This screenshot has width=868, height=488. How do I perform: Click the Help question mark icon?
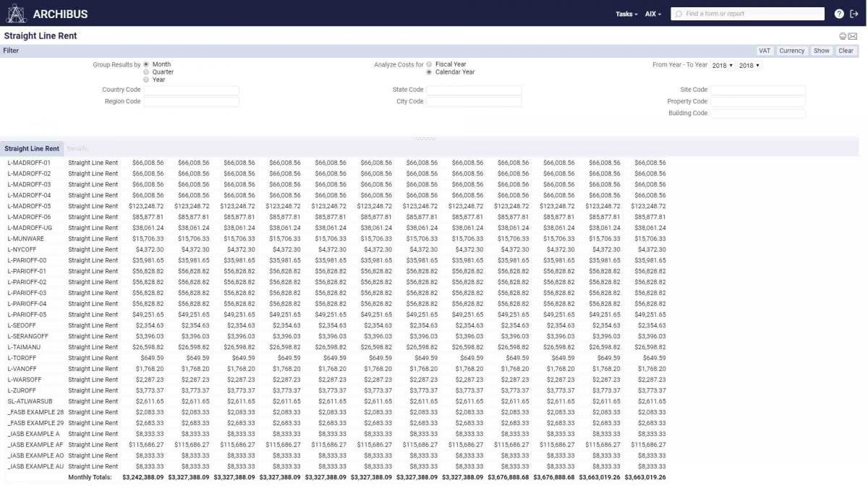tap(839, 13)
